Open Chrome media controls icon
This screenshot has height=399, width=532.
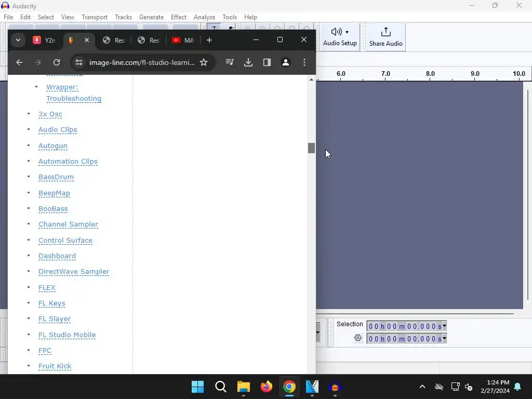230,62
